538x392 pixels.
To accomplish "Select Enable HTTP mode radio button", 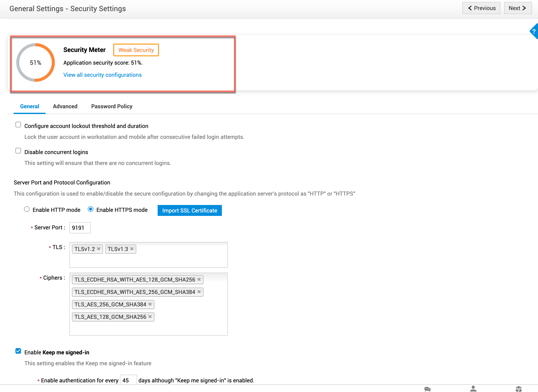I will coord(27,209).
